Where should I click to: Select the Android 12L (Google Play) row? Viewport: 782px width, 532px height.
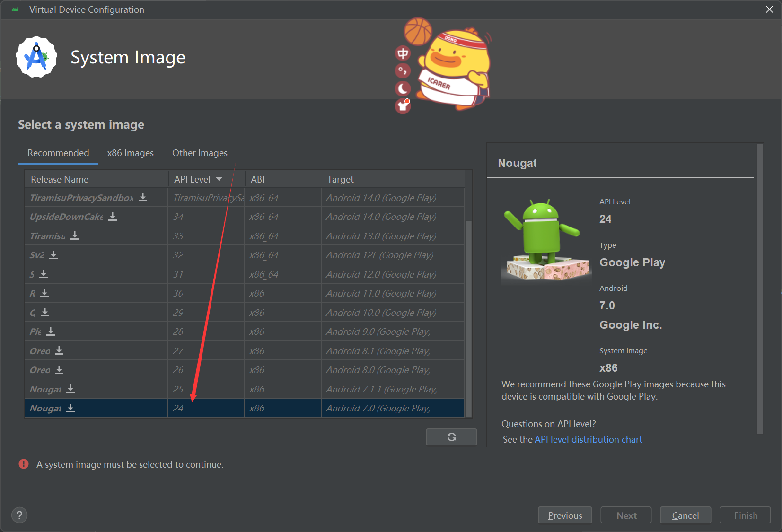tap(245, 255)
